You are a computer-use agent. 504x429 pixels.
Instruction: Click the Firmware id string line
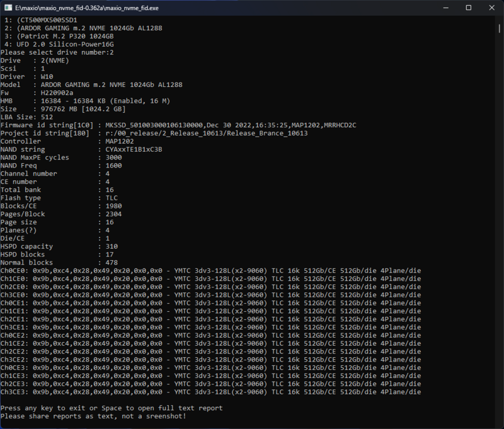pyautogui.click(x=178, y=125)
